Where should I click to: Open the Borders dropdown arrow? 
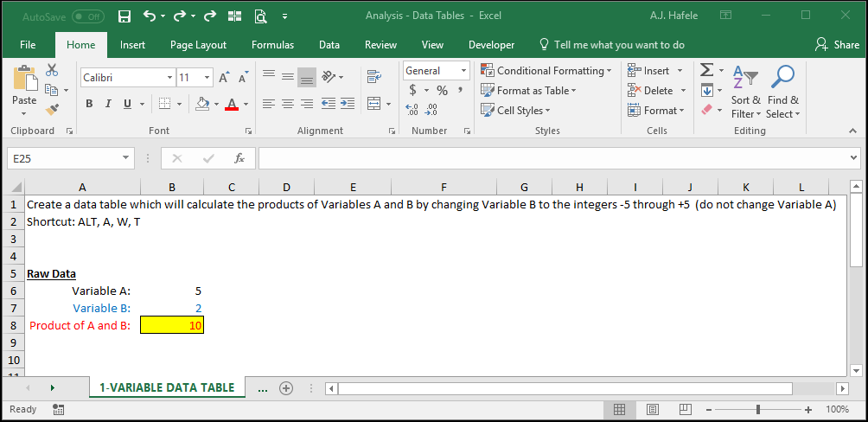179,104
